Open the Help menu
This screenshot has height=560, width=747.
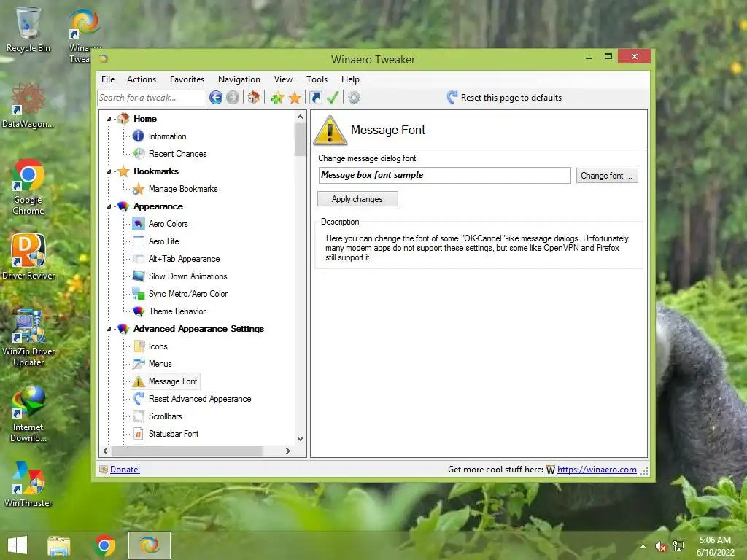tap(350, 79)
